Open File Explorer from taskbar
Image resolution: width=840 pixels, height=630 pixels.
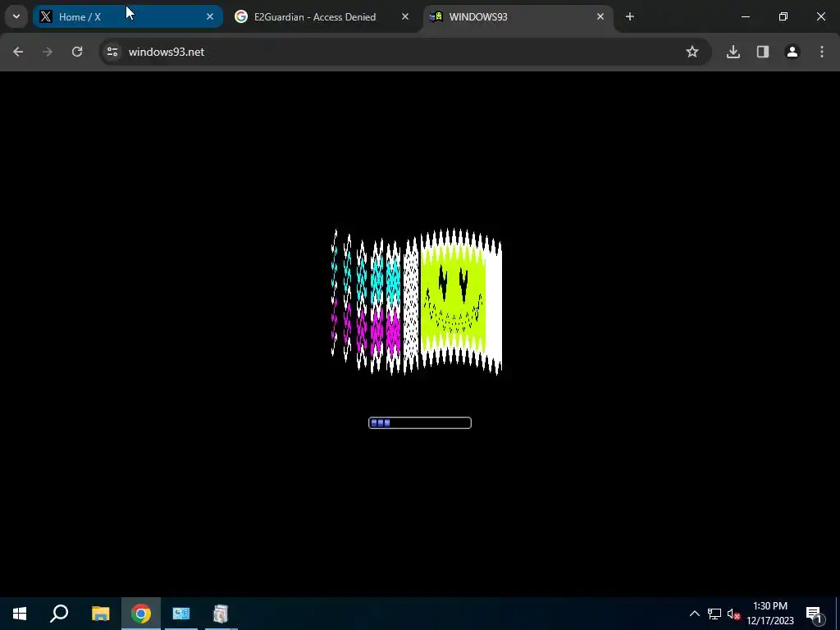pos(100,614)
